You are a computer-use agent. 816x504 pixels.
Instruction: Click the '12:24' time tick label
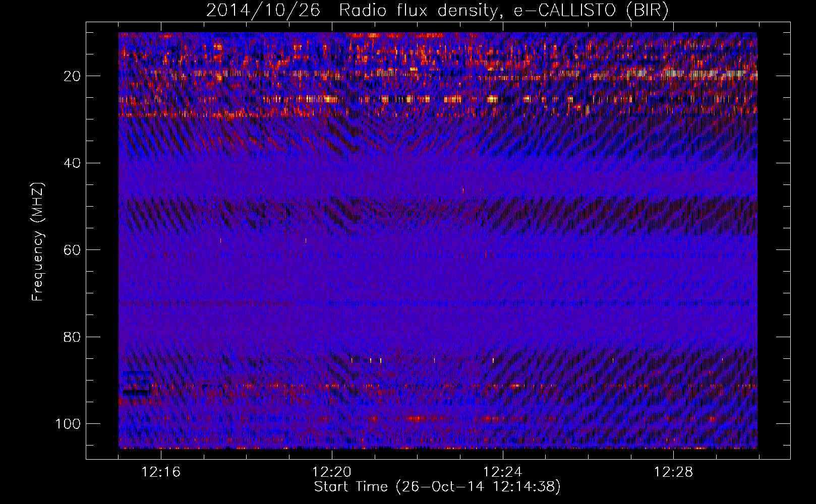503,472
